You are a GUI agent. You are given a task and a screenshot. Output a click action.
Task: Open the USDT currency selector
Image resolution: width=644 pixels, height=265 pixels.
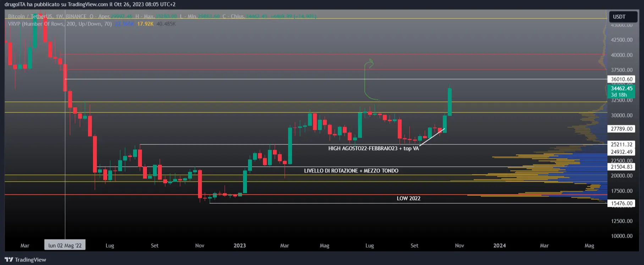coord(623,17)
